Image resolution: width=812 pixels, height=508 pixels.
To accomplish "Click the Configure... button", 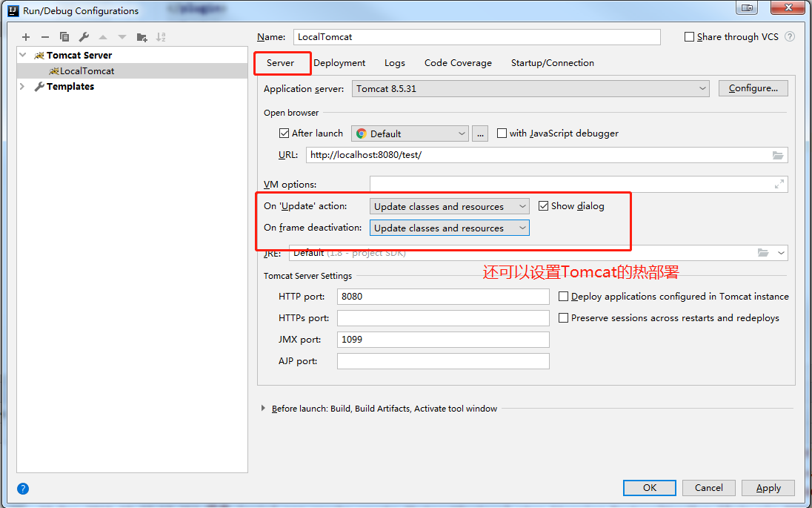I will click(x=753, y=88).
